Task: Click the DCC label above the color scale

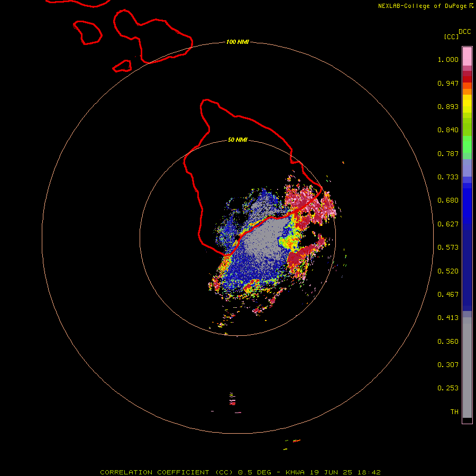Action: (464, 32)
